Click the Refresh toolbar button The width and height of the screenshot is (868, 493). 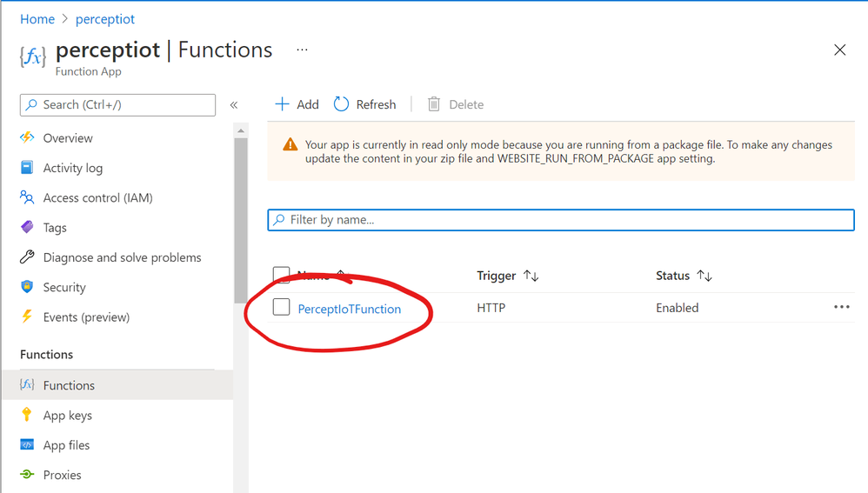click(x=364, y=104)
